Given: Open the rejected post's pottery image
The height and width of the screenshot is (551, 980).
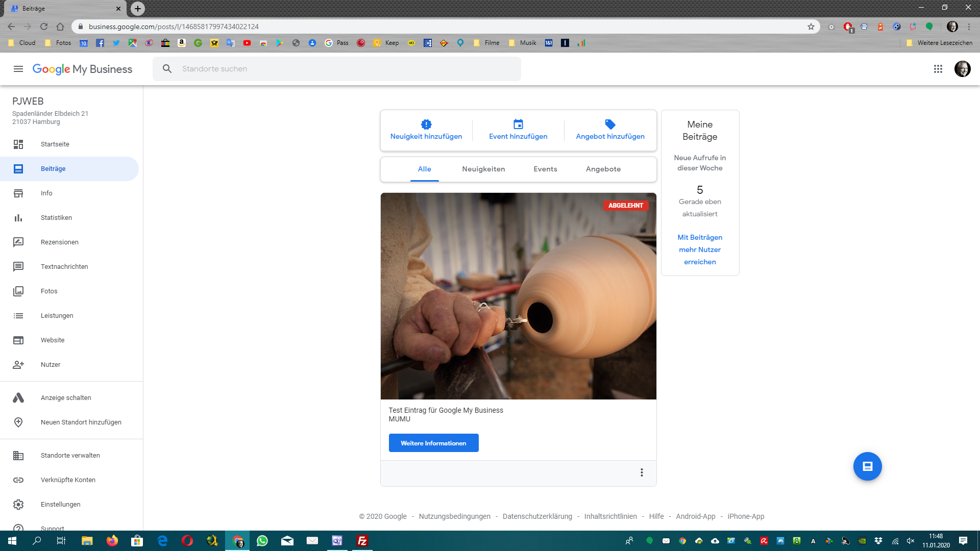Looking at the screenshot, I should [518, 296].
